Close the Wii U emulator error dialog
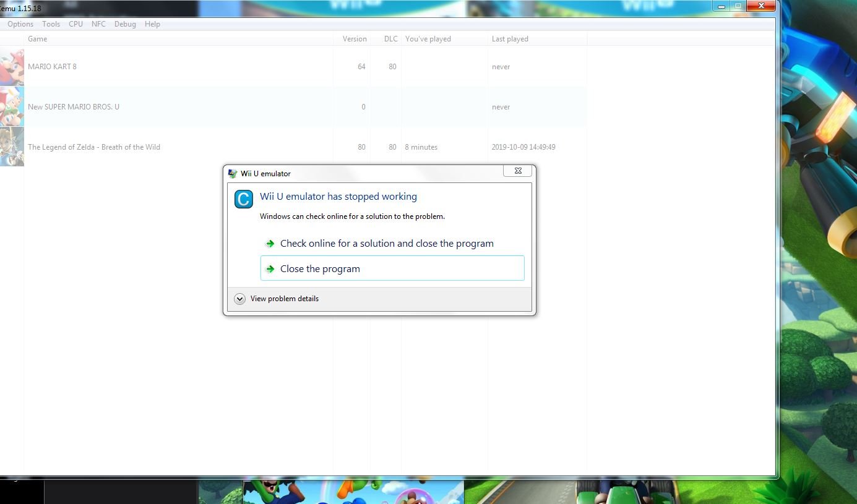The image size is (857, 504). 518,171
